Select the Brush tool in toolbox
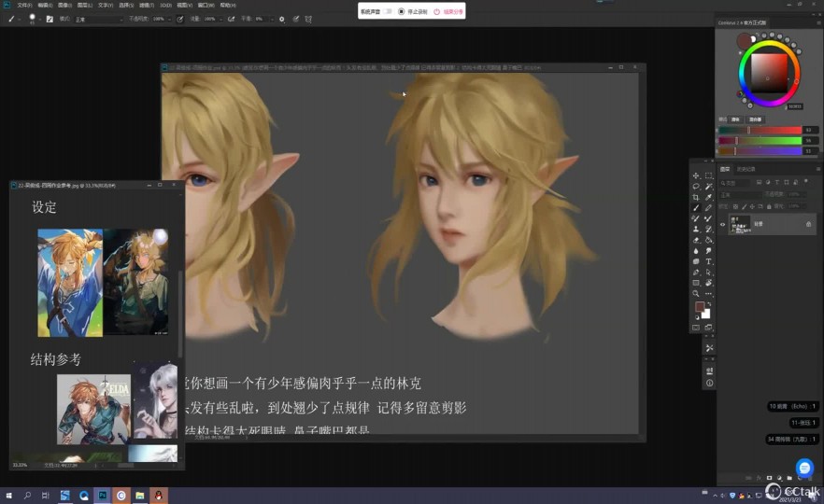824x504 pixels. pos(696,208)
